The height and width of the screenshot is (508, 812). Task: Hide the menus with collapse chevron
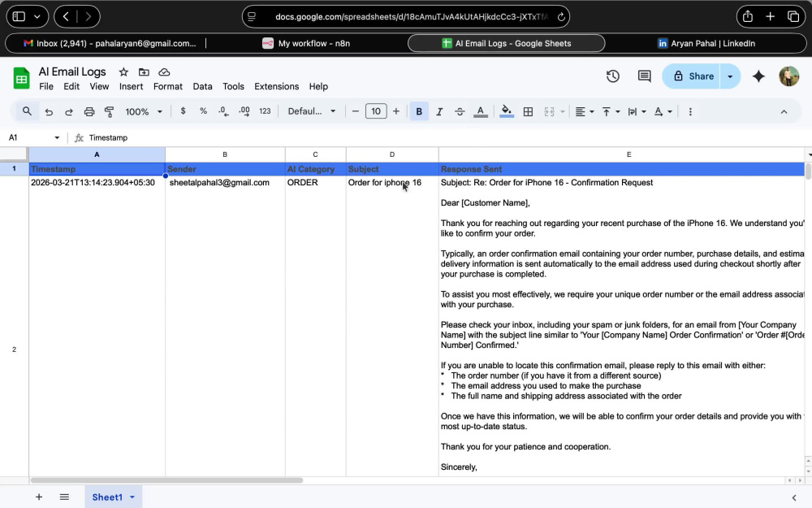coord(784,111)
